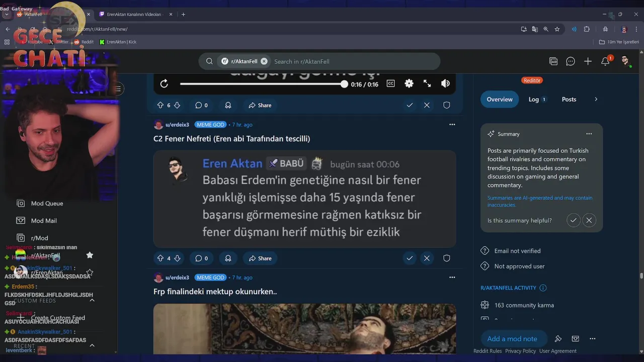Open the C2 Fener Nefreti post title
This screenshot has width=644, height=362.
point(231,139)
